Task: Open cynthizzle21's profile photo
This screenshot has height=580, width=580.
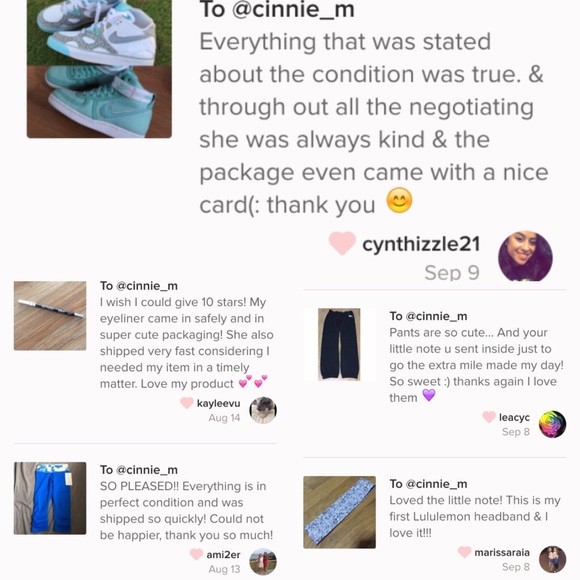Action: pos(525,256)
